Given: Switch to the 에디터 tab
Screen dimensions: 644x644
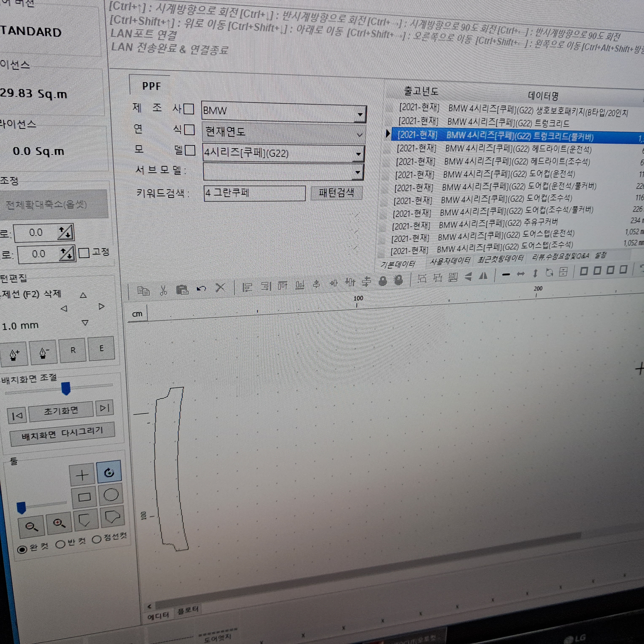Looking at the screenshot, I should click(x=158, y=616).
